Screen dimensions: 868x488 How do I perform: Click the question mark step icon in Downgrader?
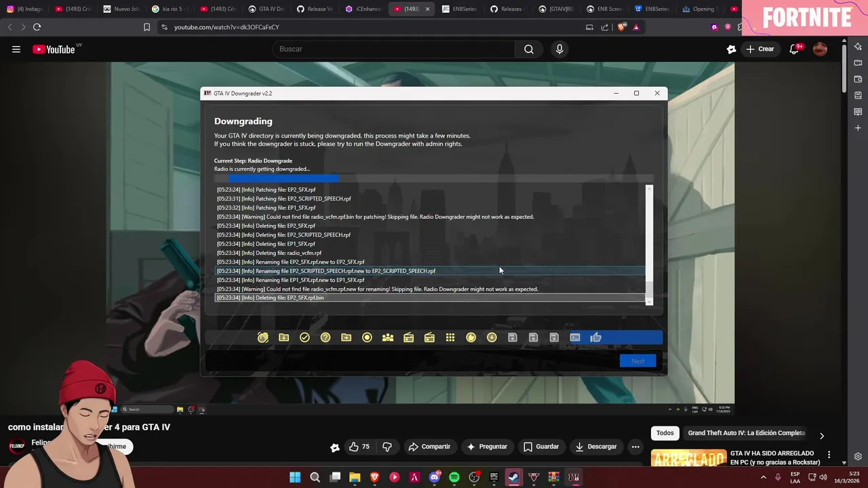click(325, 338)
